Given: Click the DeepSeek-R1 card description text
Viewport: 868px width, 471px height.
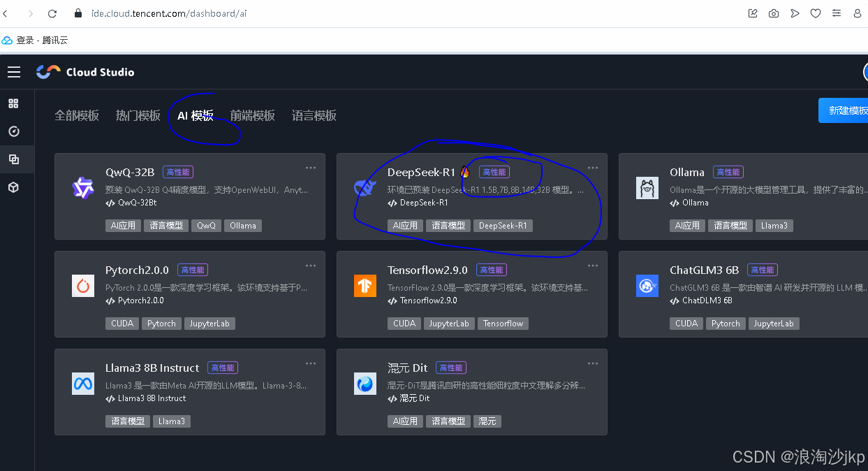Looking at the screenshot, I should pyautogui.click(x=485, y=190).
